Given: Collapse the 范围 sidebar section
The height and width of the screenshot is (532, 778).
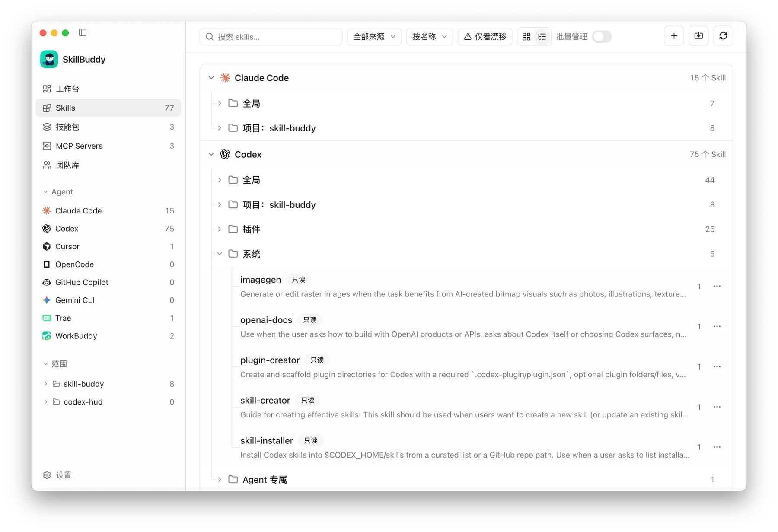Looking at the screenshot, I should 46,364.
